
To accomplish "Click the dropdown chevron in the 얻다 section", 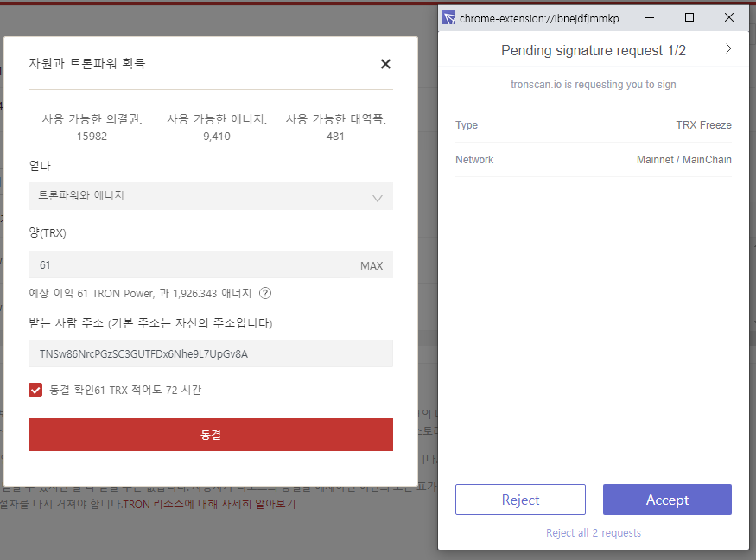I will pos(378,196).
